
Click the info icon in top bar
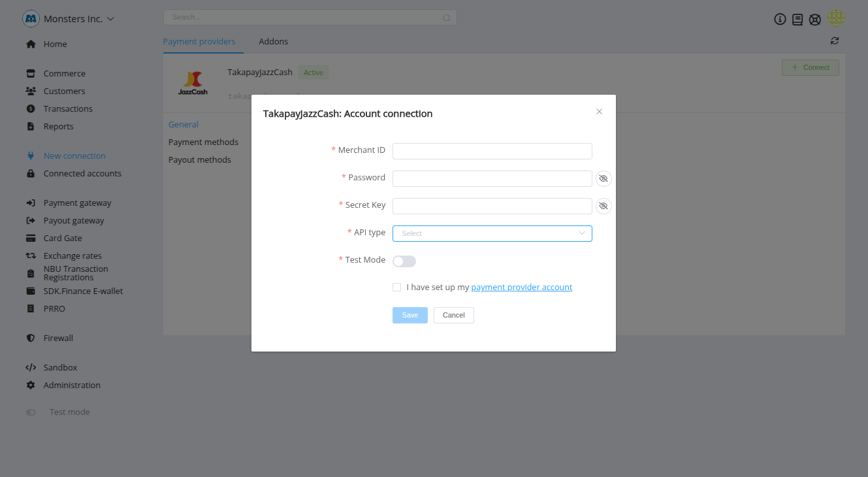[780, 20]
